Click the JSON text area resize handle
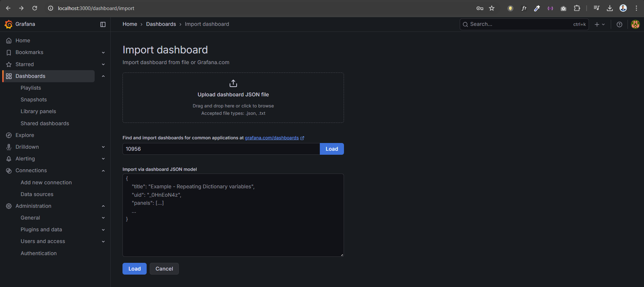The width and height of the screenshot is (644, 287). point(342,255)
